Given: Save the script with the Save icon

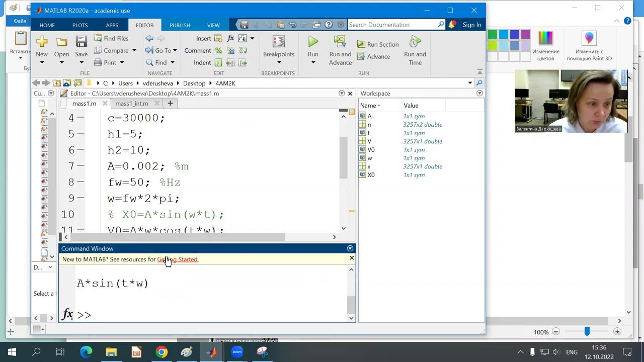Looking at the screenshot, I should [81, 41].
